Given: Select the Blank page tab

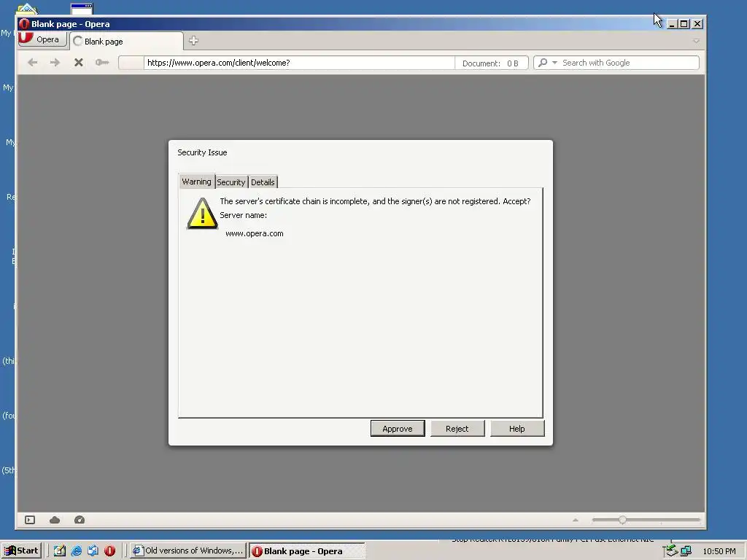Looking at the screenshot, I should click(126, 42).
